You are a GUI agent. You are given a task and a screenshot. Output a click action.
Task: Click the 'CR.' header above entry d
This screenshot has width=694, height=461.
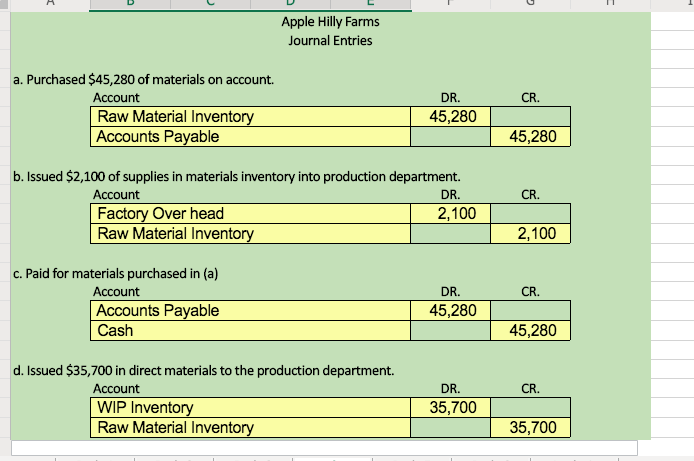point(530,388)
